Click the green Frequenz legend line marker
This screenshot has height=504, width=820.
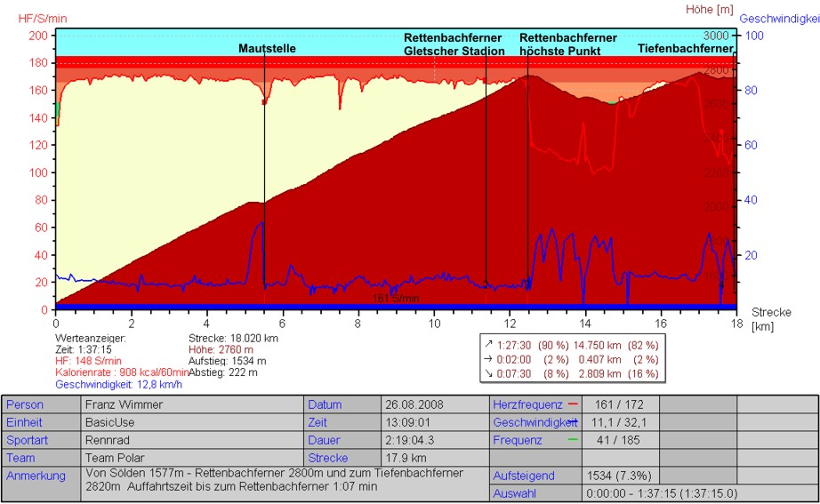point(572,440)
